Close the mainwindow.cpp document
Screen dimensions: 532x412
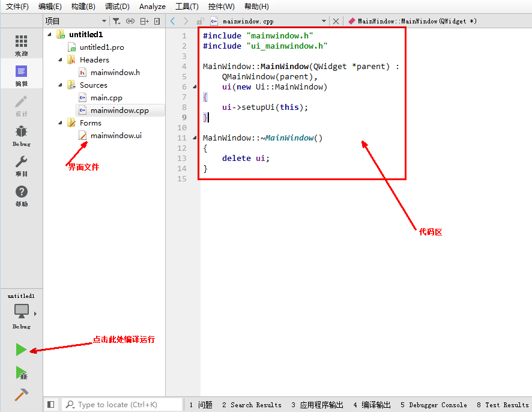336,21
